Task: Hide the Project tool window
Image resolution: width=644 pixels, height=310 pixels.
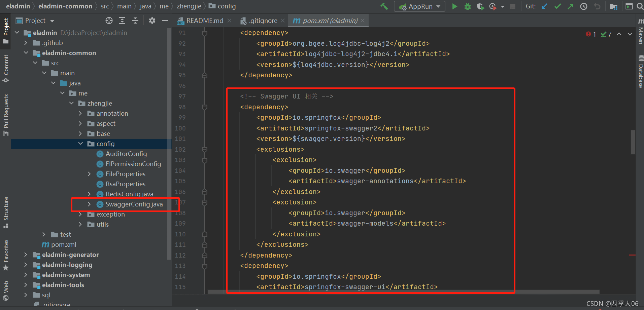Action: [x=165, y=21]
